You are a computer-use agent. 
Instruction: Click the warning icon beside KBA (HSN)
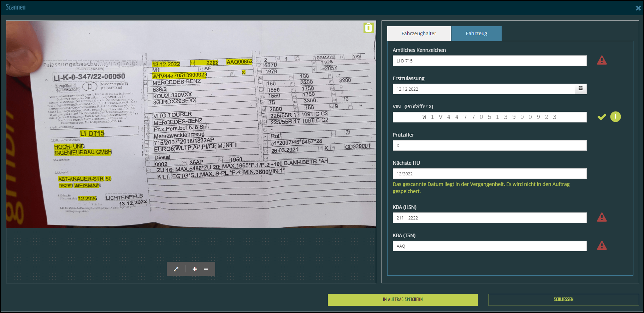602,217
